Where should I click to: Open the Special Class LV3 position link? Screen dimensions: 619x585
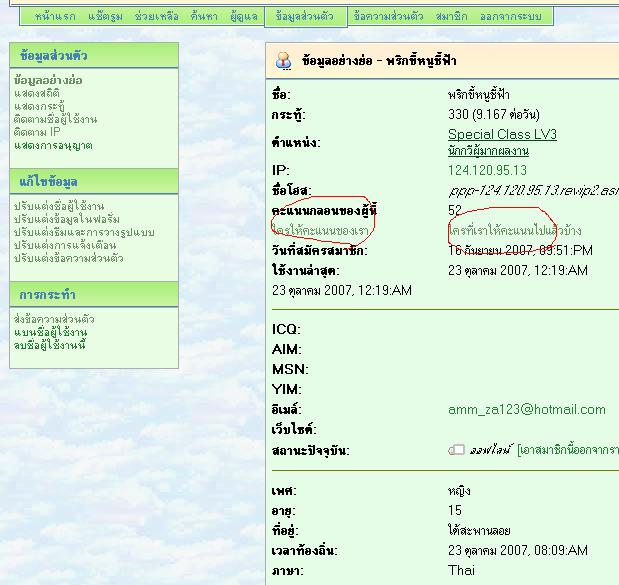click(x=502, y=134)
